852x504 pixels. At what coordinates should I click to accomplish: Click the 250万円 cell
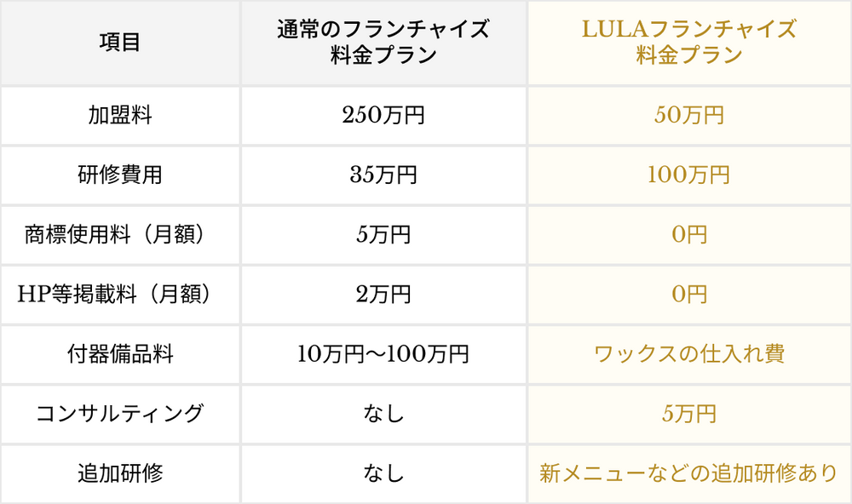[x=383, y=116]
